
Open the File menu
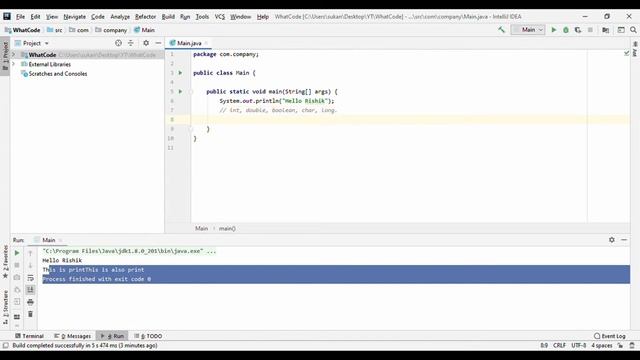[20, 17]
